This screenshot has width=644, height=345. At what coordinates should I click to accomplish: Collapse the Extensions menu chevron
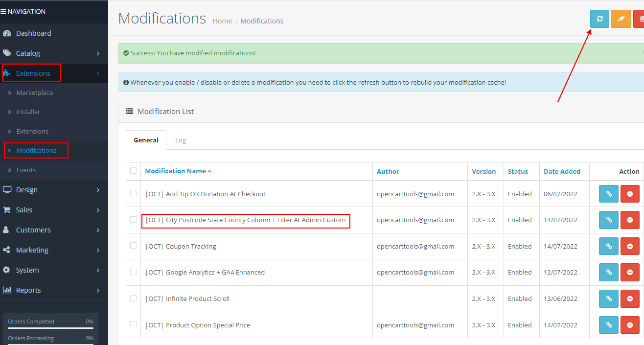tap(98, 73)
